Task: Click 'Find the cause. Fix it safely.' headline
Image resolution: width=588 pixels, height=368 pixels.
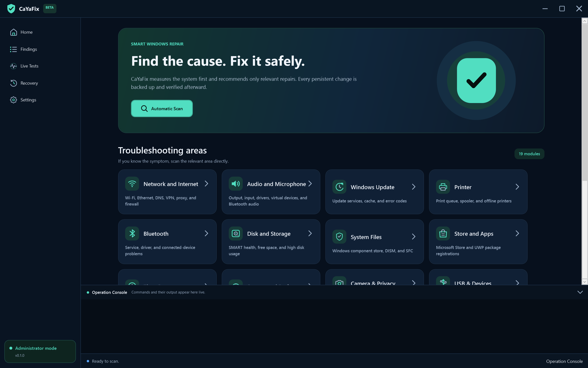Action: (218, 61)
